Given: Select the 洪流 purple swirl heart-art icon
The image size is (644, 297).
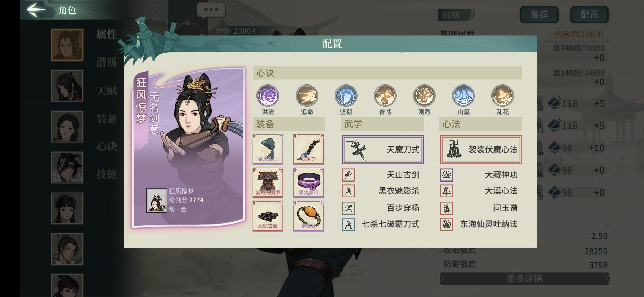Looking at the screenshot, I should point(268,95).
